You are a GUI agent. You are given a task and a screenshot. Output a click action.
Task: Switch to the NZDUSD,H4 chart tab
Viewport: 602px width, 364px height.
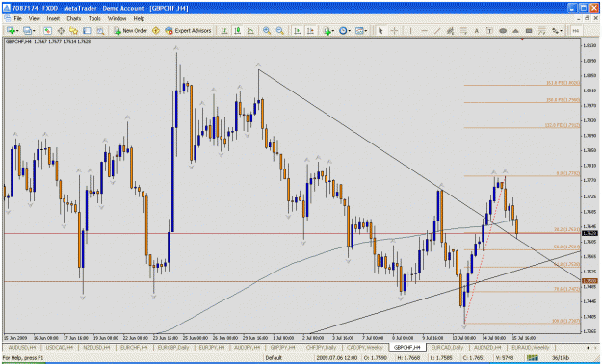pos(96,347)
